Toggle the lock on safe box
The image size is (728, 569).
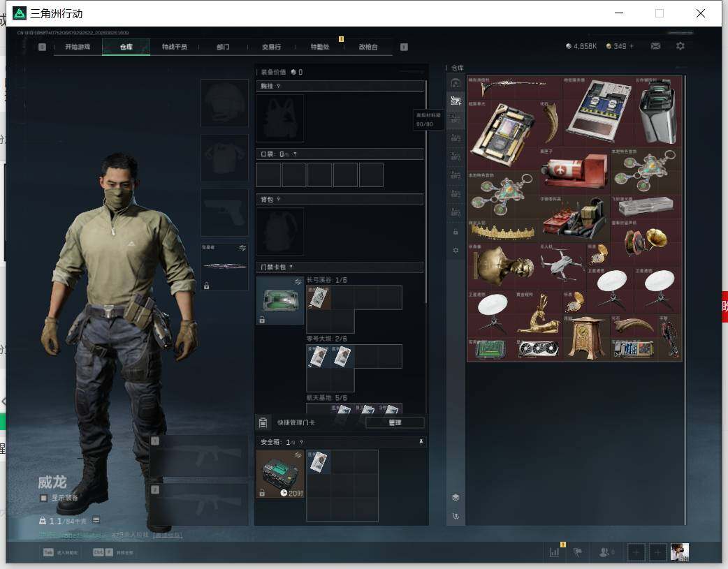[262, 493]
